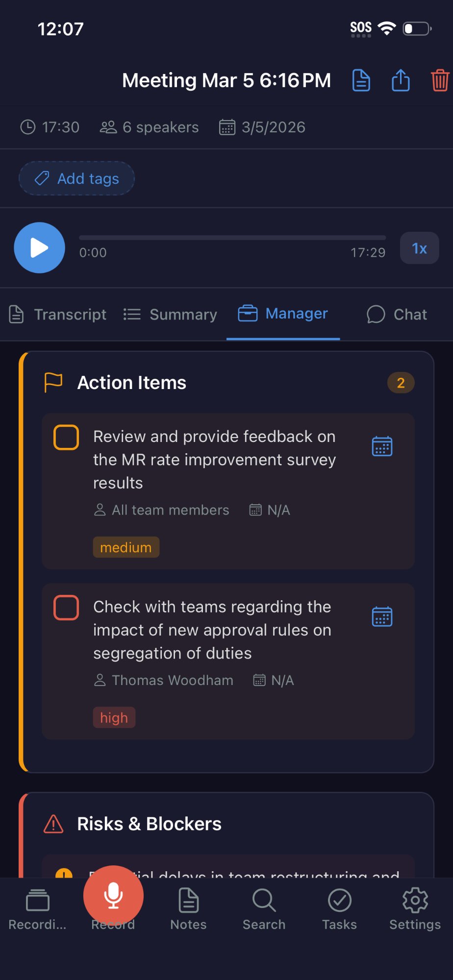This screenshot has height=980, width=453.
Task: Open the Add tags control
Action: click(x=76, y=178)
